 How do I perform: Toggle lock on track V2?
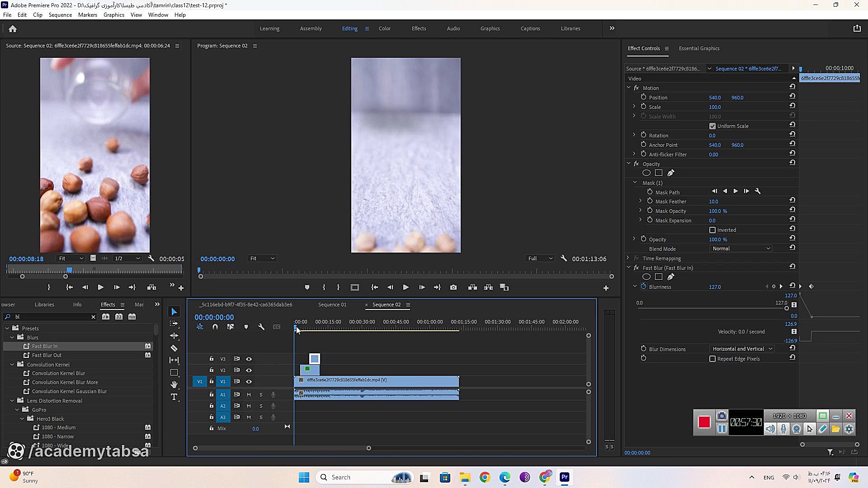211,370
